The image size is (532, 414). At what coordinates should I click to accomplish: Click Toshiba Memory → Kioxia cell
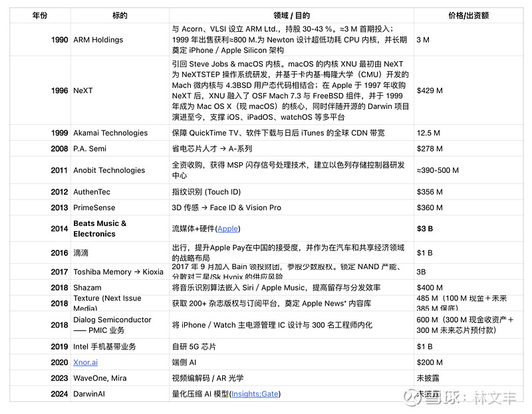(120, 272)
